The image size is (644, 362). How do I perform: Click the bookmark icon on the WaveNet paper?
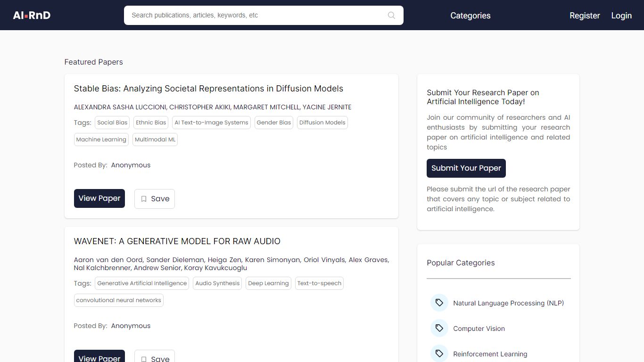[144, 359]
